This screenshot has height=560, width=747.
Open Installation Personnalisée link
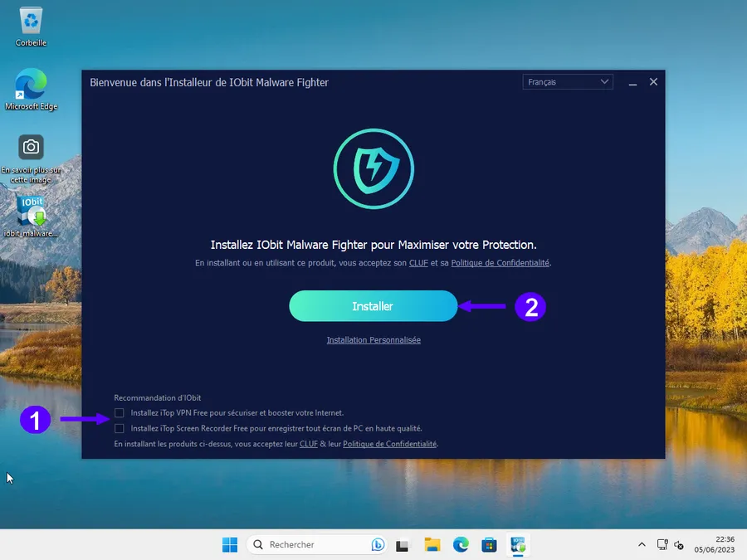373,340
